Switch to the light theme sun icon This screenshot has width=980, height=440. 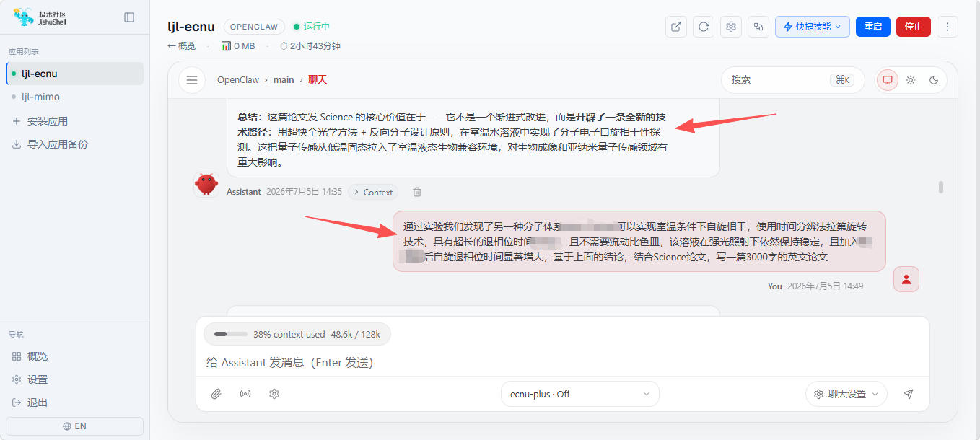point(911,80)
